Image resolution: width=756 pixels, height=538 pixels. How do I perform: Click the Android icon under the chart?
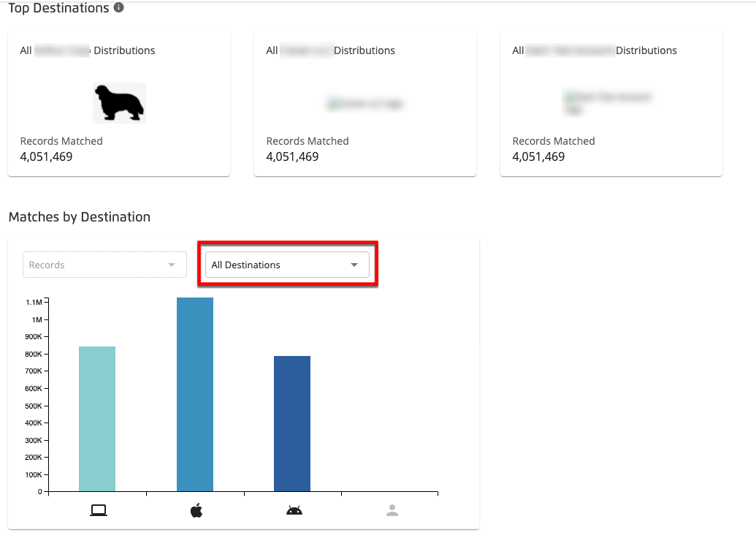pos(294,510)
